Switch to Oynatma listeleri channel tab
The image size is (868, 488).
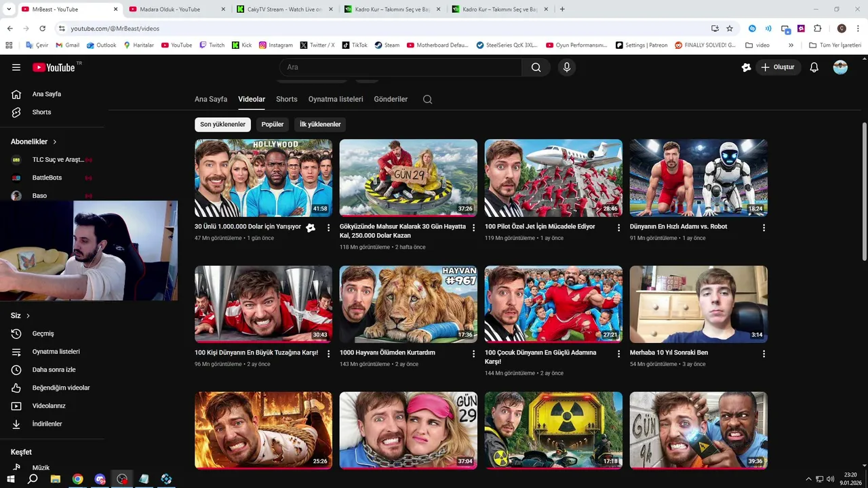tap(336, 99)
